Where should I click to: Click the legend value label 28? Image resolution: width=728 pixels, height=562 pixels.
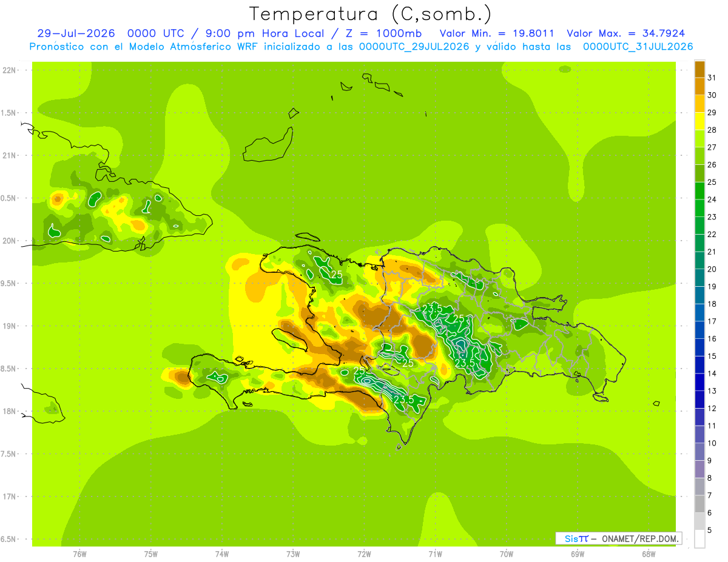point(712,130)
